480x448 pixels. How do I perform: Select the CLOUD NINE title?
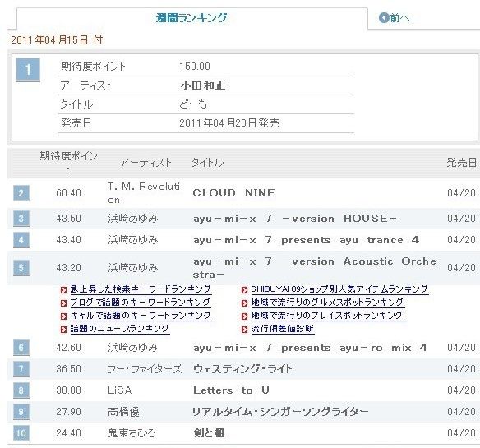[x=234, y=193]
